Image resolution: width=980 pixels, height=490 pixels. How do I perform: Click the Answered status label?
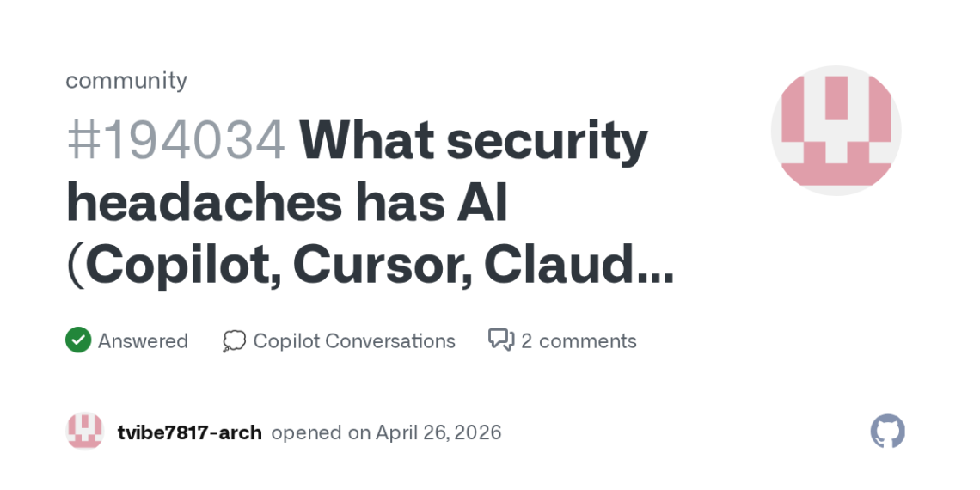(143, 341)
